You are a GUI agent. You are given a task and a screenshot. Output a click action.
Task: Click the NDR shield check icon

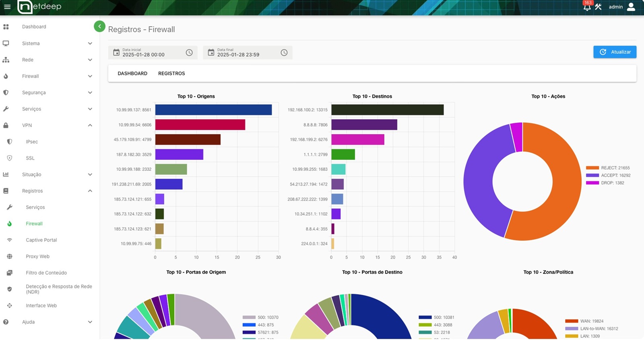tap(10, 289)
